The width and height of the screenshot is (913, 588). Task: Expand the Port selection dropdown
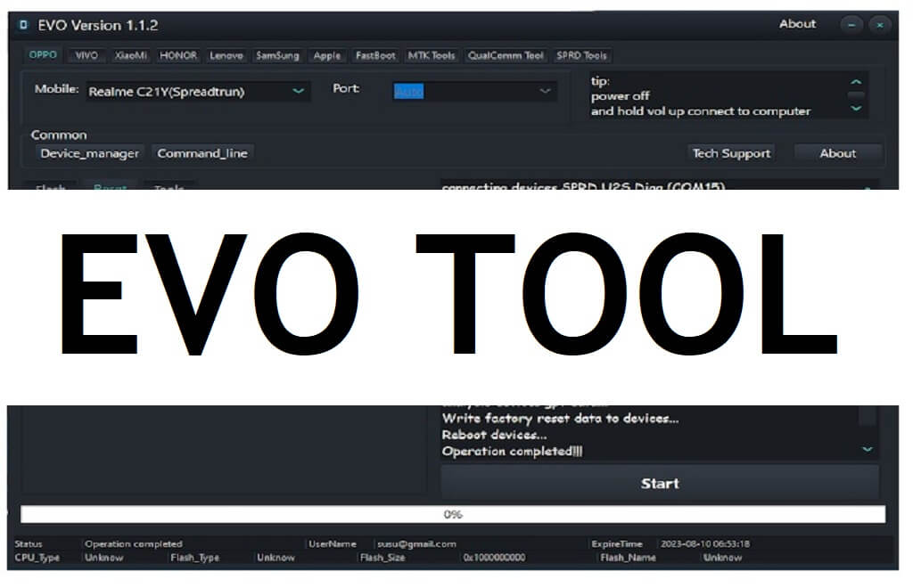click(x=544, y=91)
